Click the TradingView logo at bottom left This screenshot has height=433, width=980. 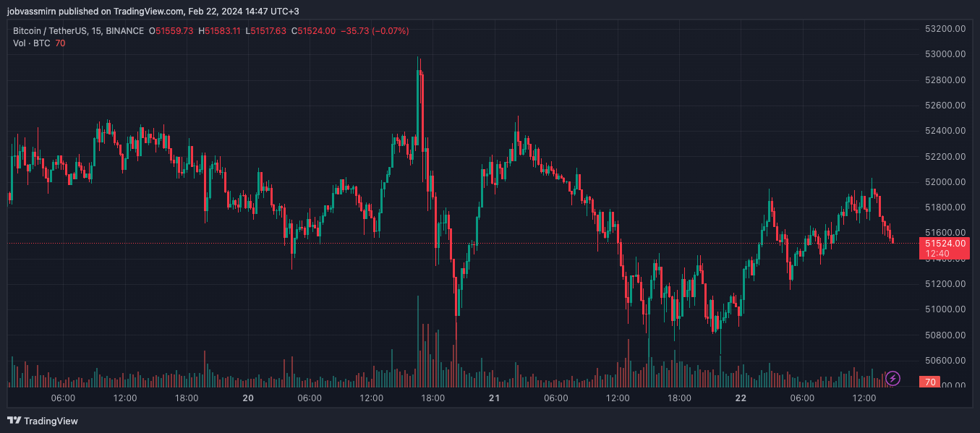tap(43, 421)
